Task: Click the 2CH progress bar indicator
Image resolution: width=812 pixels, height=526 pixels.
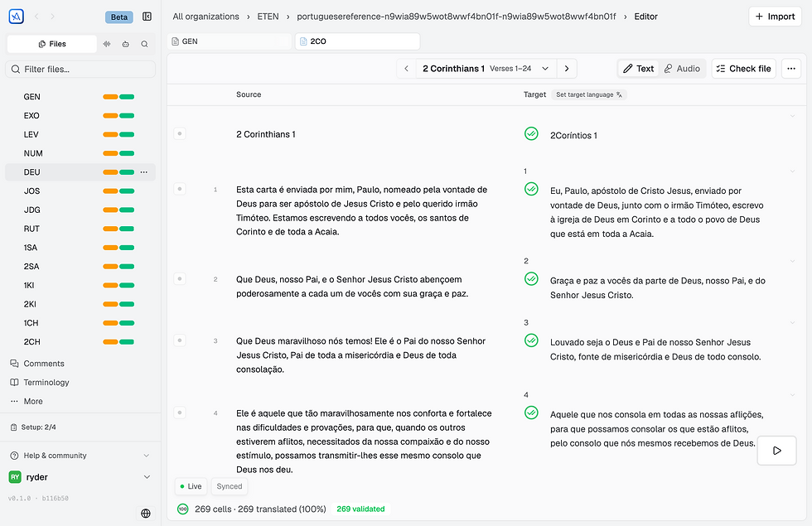Action: click(x=118, y=341)
